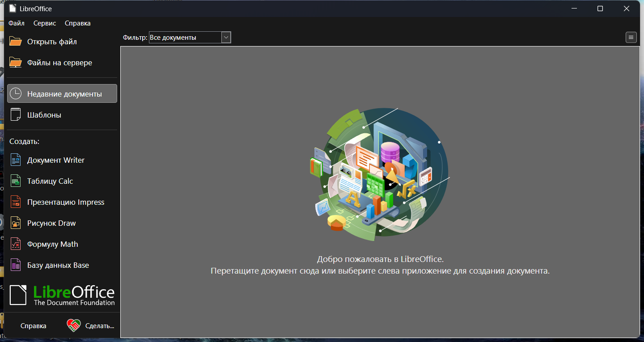Click the LibreOffice Document Foundation logo
644x342 pixels.
tap(62, 295)
